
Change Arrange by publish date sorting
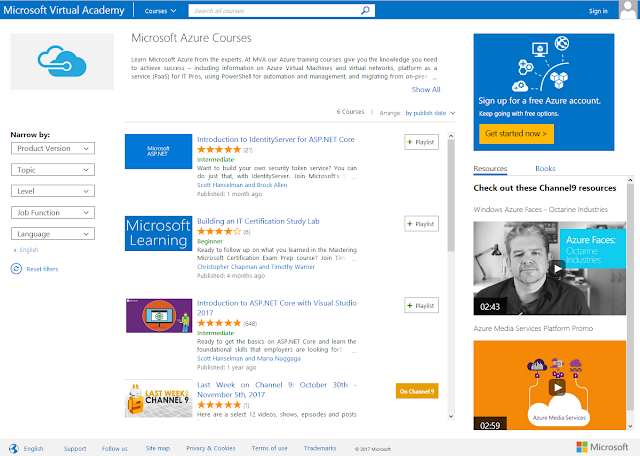[430, 113]
